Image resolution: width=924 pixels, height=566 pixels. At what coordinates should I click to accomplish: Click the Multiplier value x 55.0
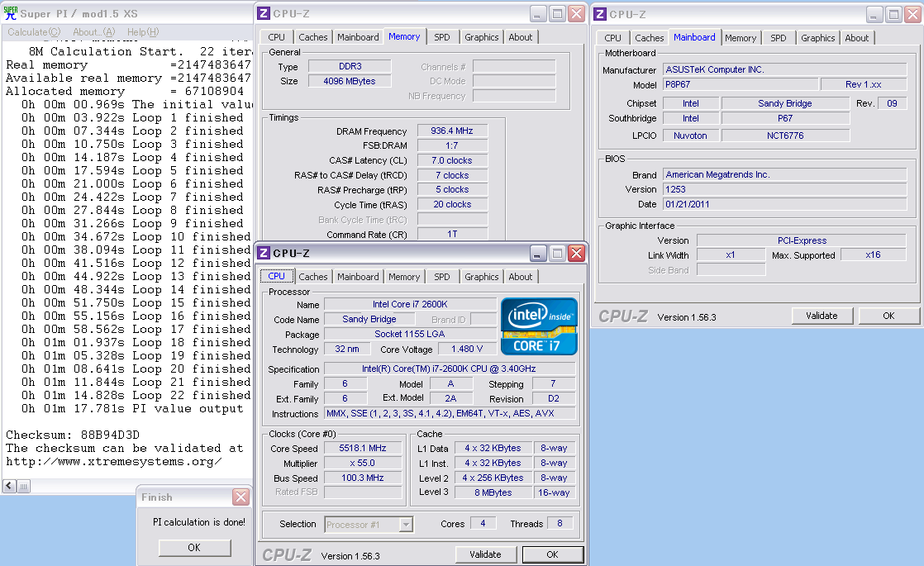[x=363, y=463]
